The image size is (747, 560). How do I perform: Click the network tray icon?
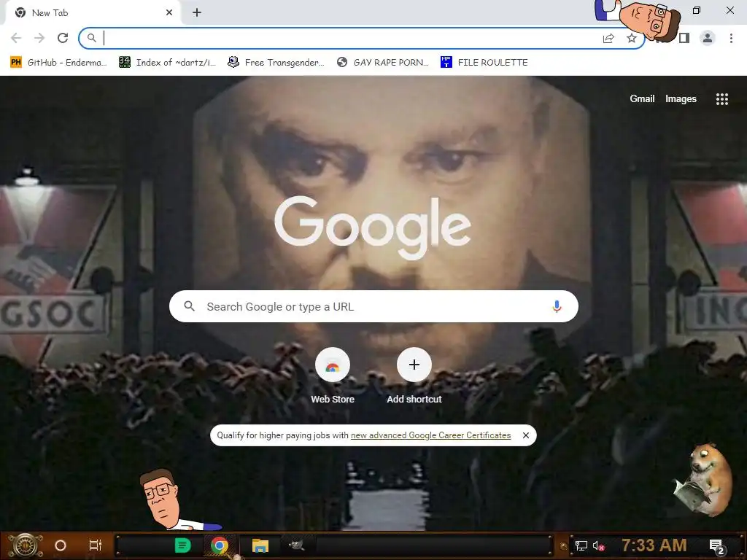coord(581,545)
